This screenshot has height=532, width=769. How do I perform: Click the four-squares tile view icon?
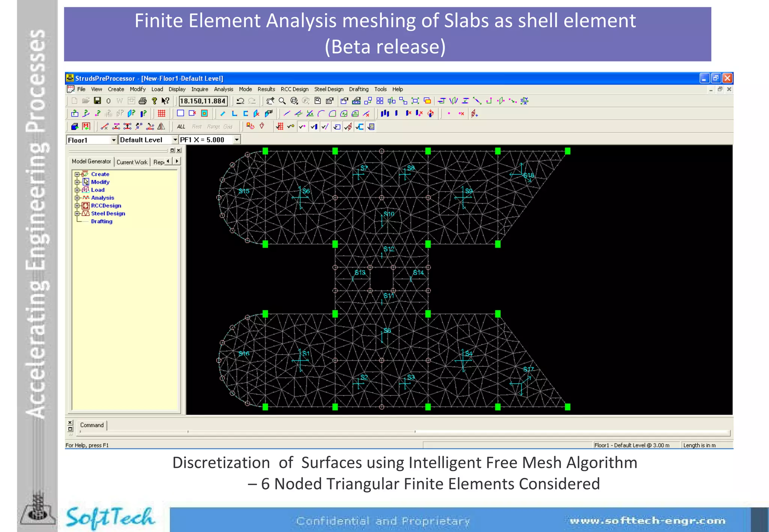[x=380, y=101]
